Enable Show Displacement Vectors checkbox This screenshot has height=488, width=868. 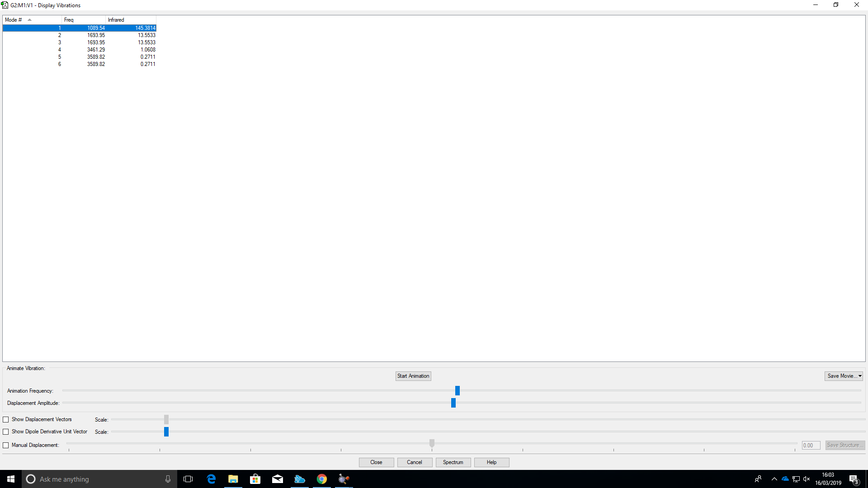(6, 420)
